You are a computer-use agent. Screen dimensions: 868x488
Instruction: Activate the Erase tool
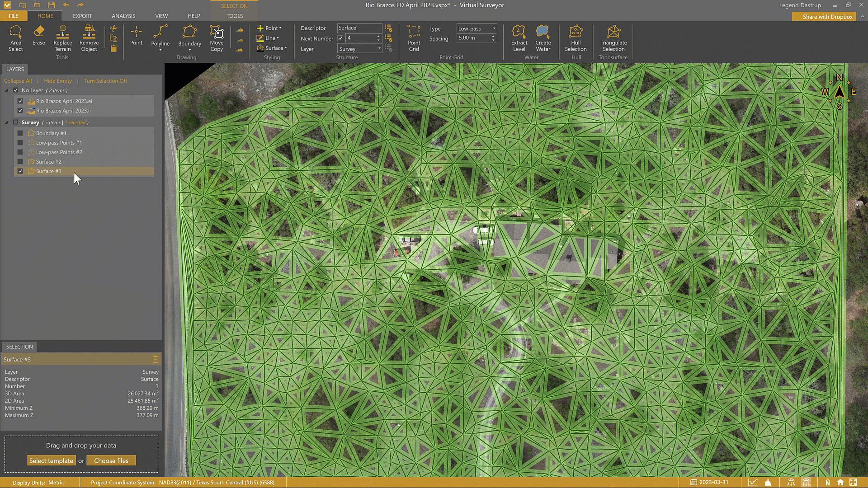[38, 35]
